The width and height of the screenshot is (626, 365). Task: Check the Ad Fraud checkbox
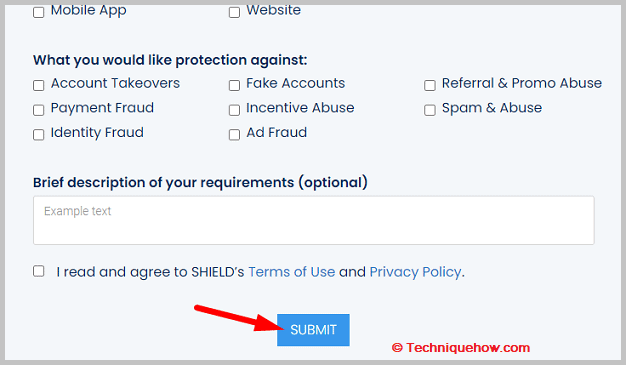(234, 135)
